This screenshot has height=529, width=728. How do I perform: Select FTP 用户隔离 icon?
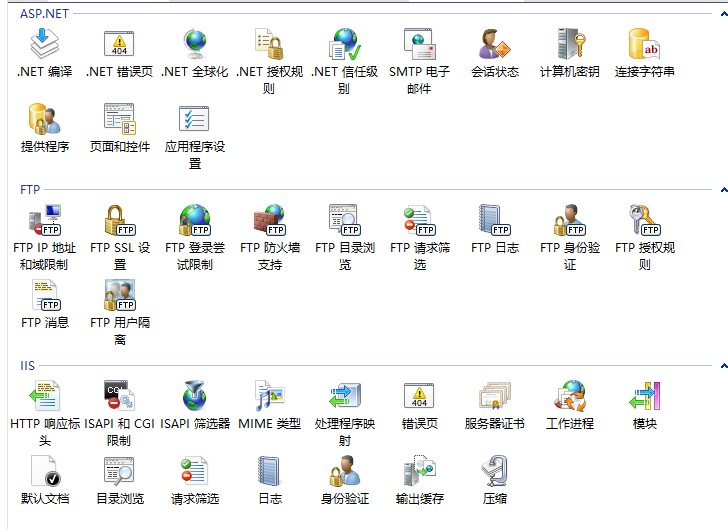[x=119, y=294]
